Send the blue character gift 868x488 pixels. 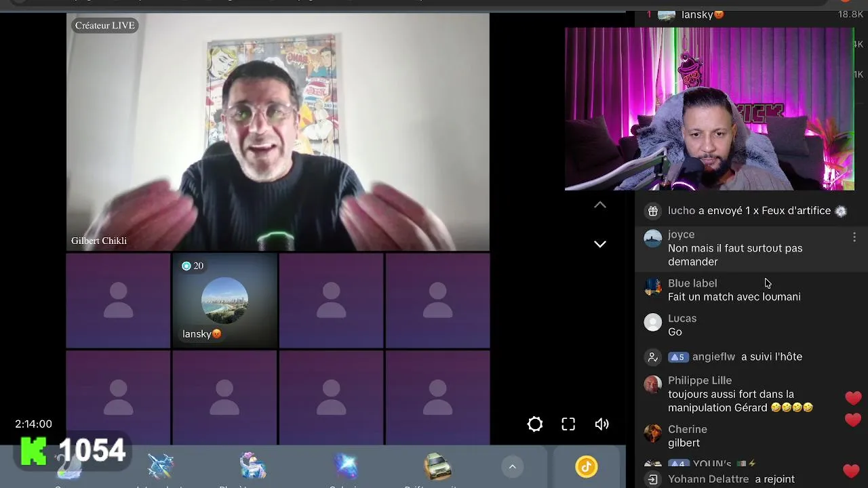253,466
